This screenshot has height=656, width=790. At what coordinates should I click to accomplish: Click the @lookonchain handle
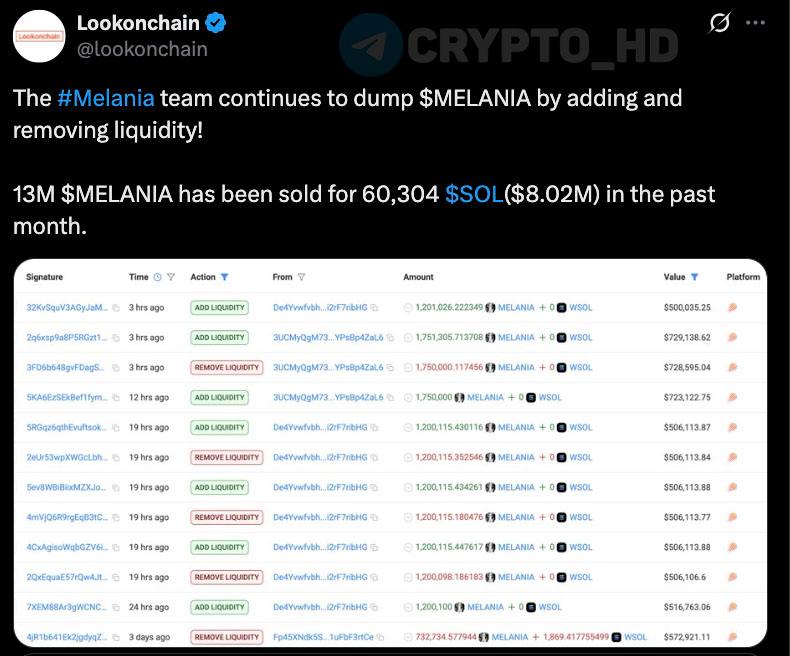coord(142,49)
